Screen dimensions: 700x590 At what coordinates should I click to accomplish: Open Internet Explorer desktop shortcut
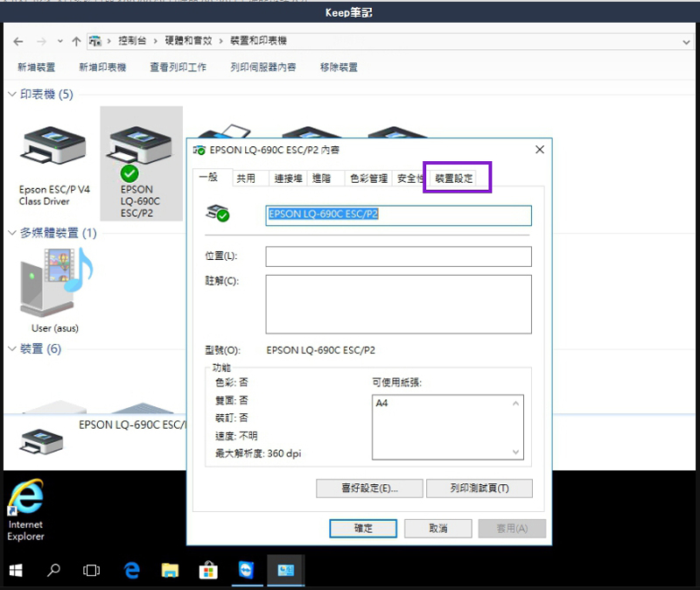point(26,509)
